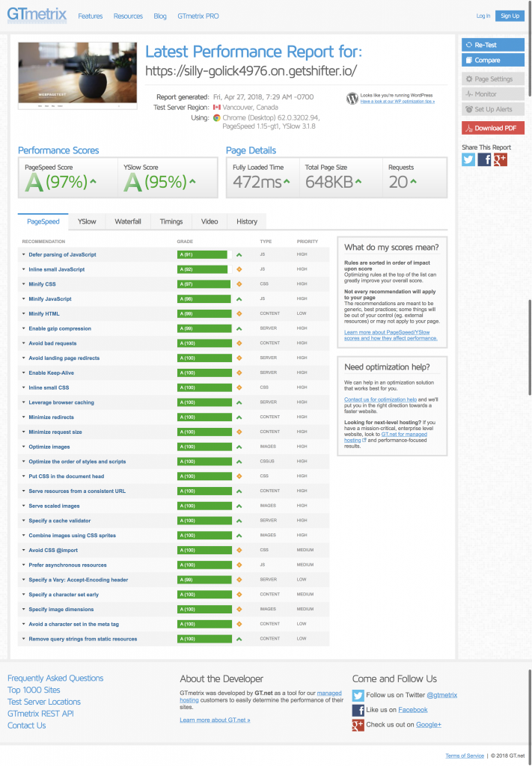Click Terms of Service footer link
Image resolution: width=532 pixels, height=766 pixels.
[x=465, y=756]
